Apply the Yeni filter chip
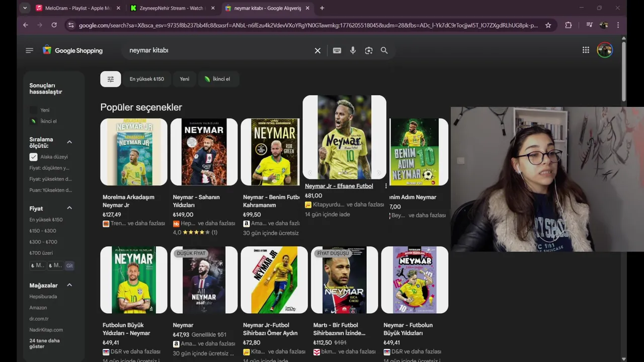The image size is (644, 362). coord(185,79)
